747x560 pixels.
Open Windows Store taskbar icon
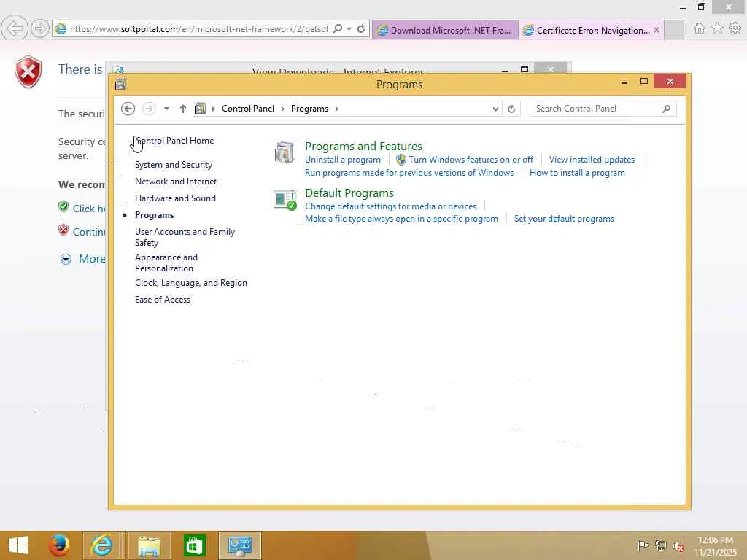click(194, 545)
